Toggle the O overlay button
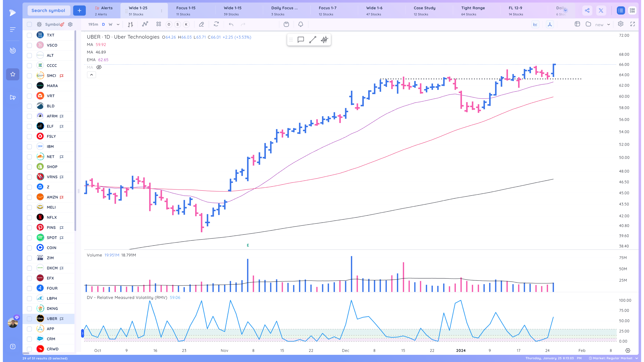 click(x=169, y=24)
